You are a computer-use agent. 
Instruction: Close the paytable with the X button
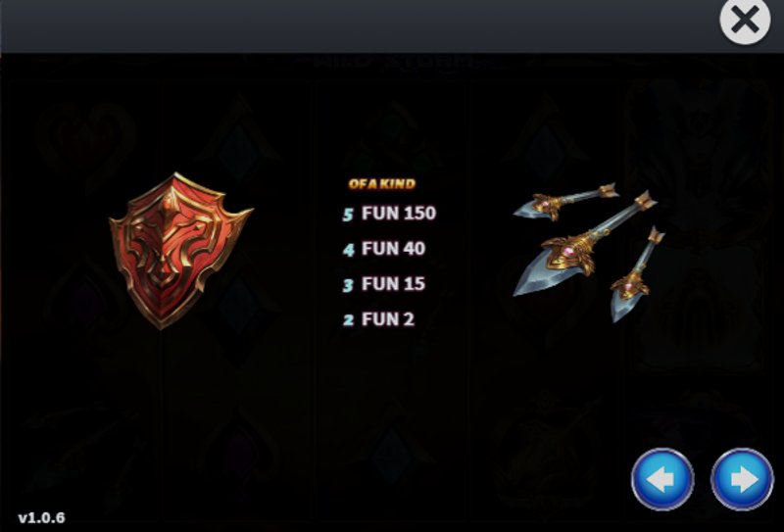pyautogui.click(x=745, y=21)
